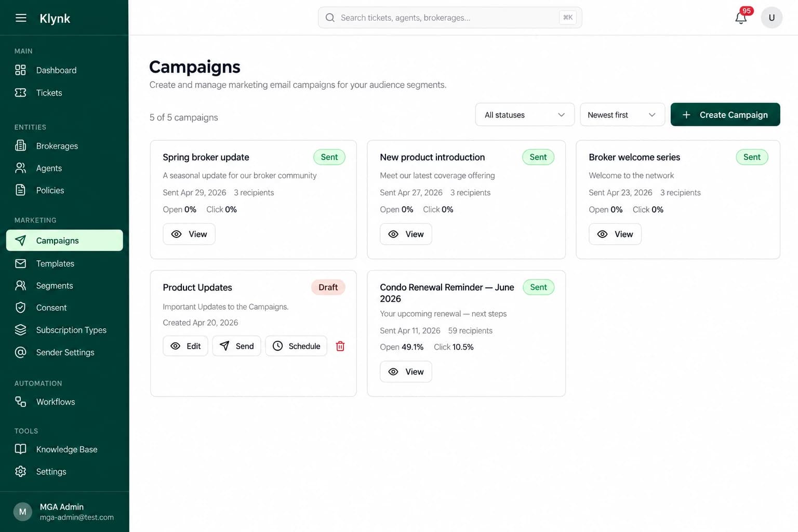
Task: Open Sender Settings page
Action: tap(64, 352)
